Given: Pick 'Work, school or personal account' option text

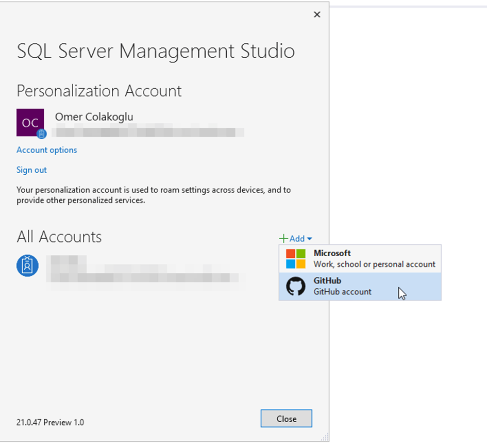Looking at the screenshot, I should pyautogui.click(x=374, y=264).
